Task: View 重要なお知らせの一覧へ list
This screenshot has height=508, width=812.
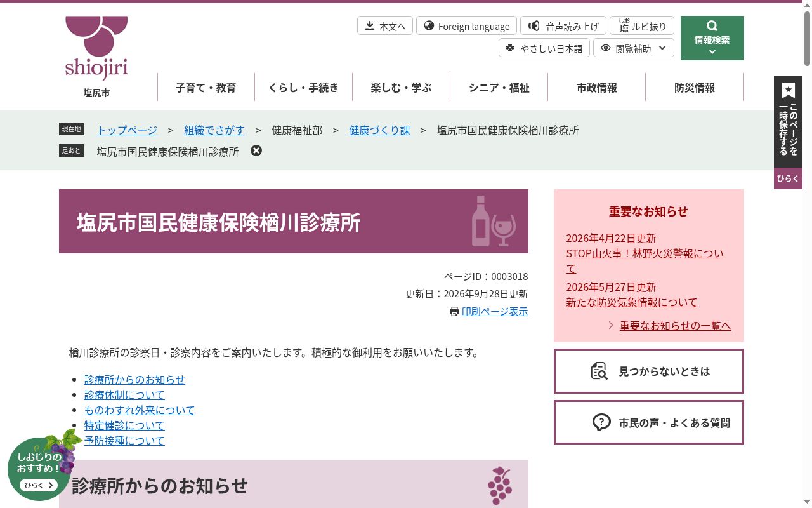Action: pyautogui.click(x=675, y=326)
